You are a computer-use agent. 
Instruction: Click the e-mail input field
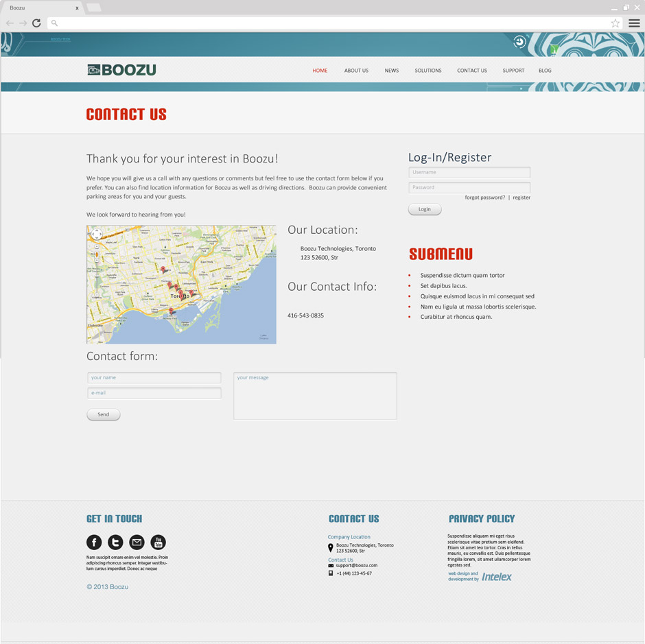[x=154, y=393]
